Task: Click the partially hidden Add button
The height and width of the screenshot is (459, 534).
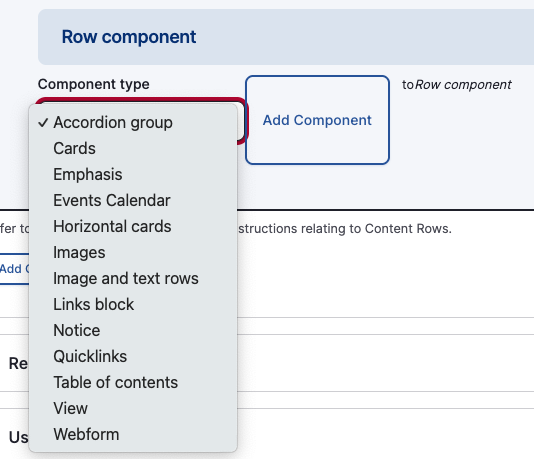Action: pos(14,269)
